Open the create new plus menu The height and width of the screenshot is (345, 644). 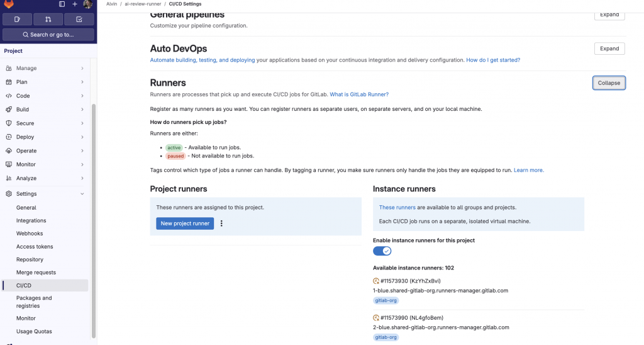(x=75, y=4)
